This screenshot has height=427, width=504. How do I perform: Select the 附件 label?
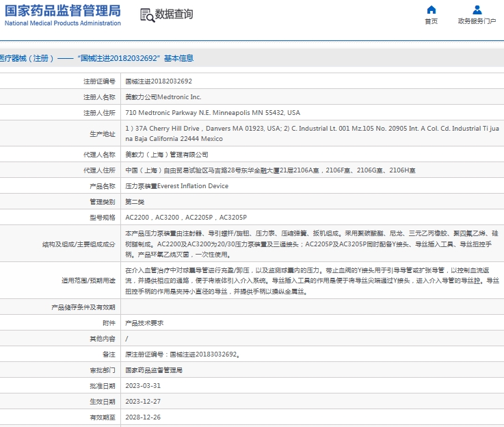(x=109, y=323)
